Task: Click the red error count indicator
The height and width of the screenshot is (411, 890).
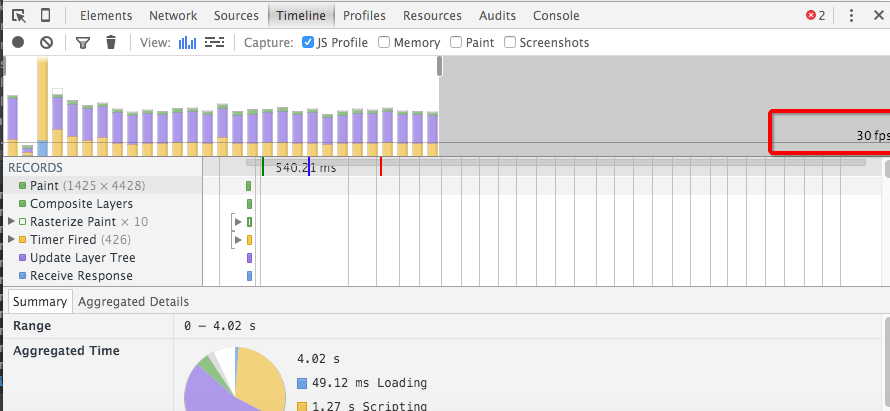Action: 816,16
